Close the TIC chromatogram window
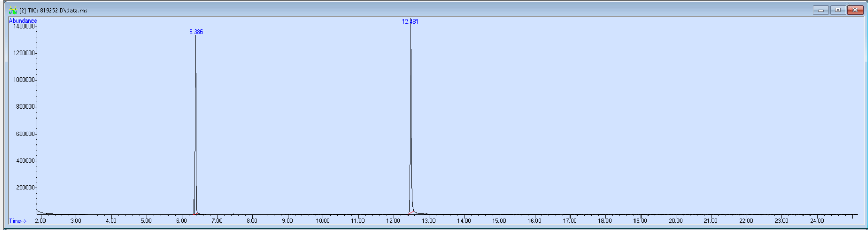868x230 pixels. [856, 10]
